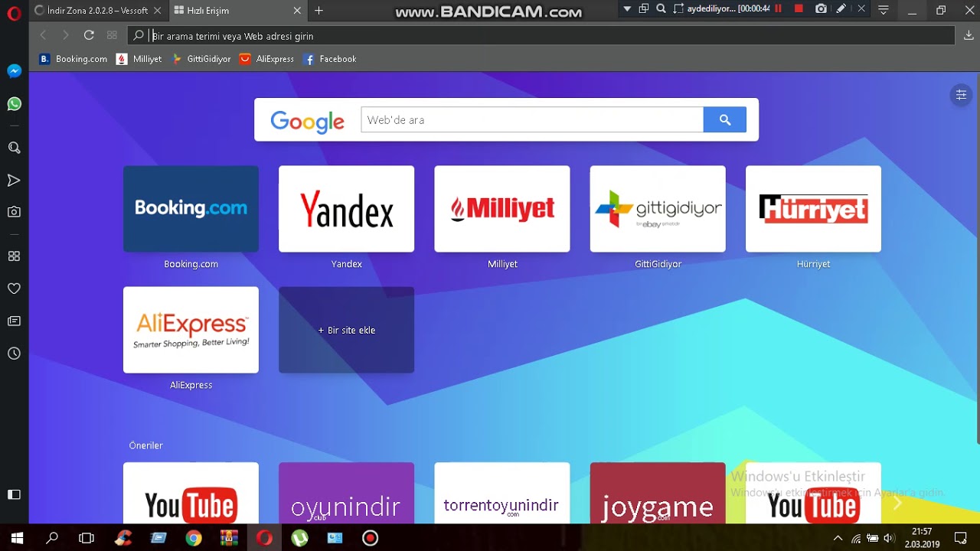Open the Bandicam dropdown arrow

627,9
